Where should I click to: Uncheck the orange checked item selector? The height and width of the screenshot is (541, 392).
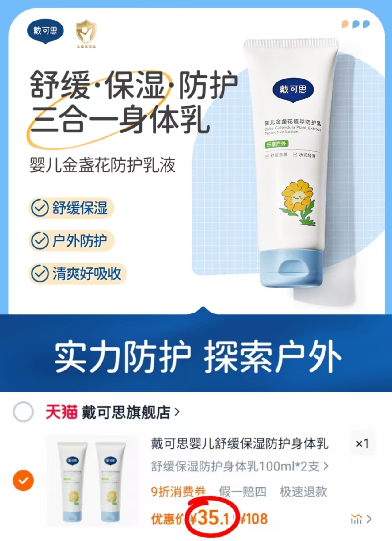coord(23,480)
